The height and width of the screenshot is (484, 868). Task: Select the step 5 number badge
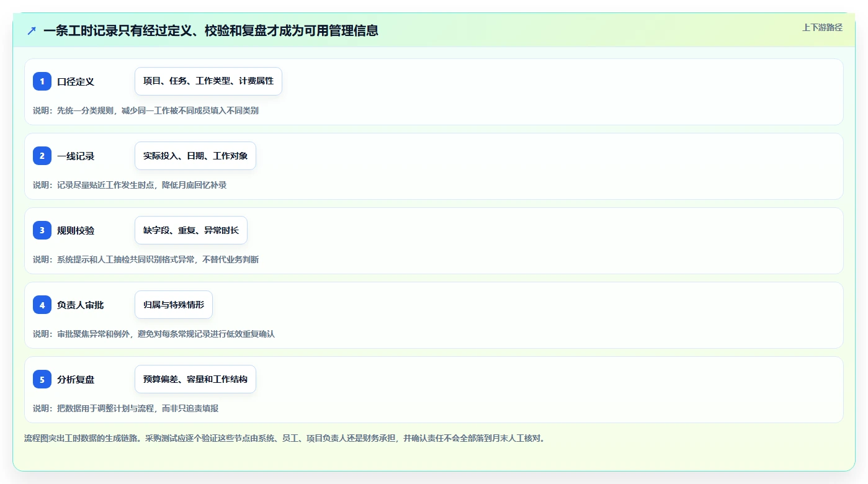(42, 379)
